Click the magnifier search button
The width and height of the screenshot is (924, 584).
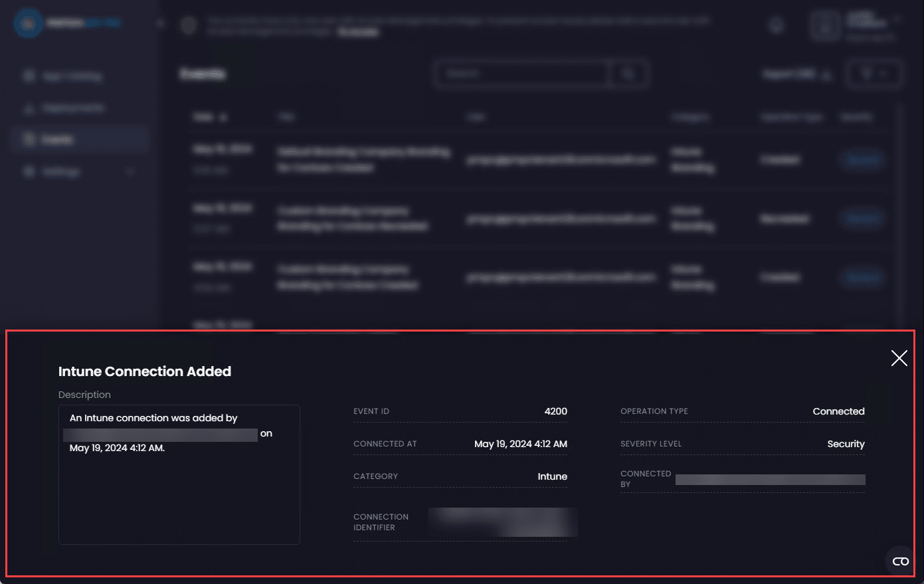pos(628,74)
